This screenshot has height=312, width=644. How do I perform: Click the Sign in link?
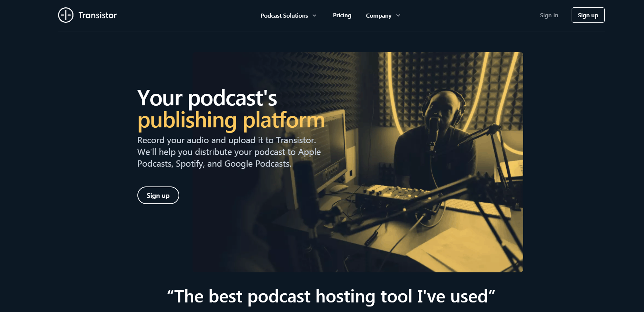pos(549,15)
